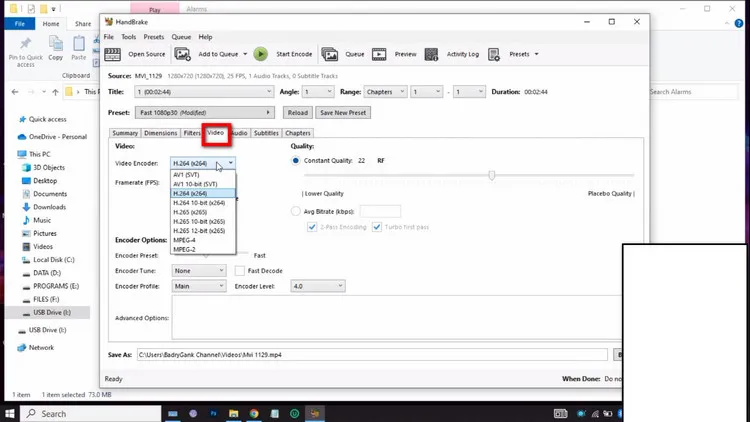The width and height of the screenshot is (750, 422).
Task: Open the Home tab in File Explorer
Action: pos(51,23)
